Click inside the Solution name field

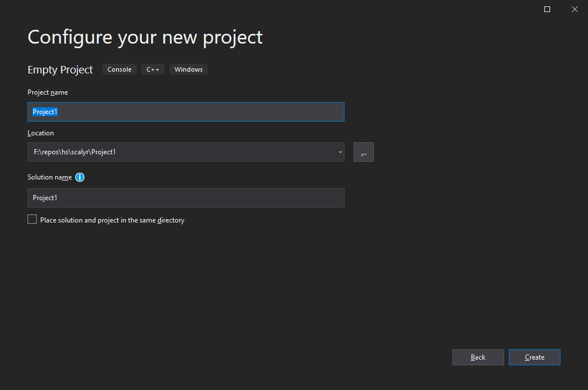coord(185,198)
